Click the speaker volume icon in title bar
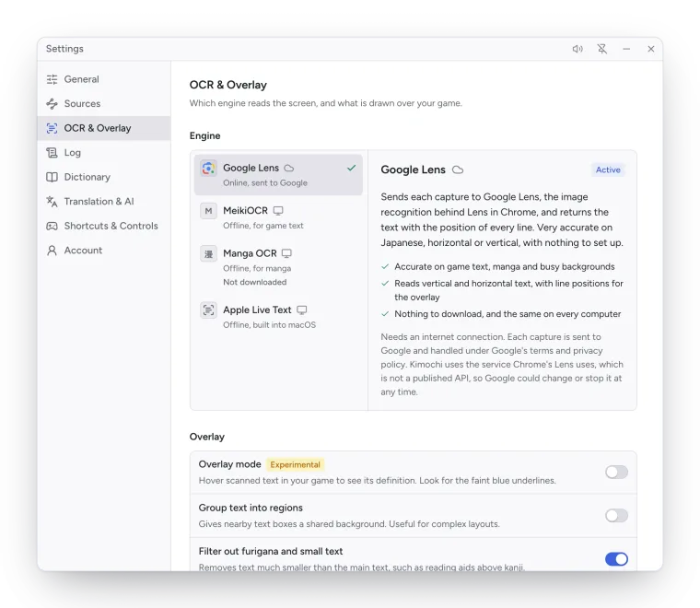 (577, 49)
